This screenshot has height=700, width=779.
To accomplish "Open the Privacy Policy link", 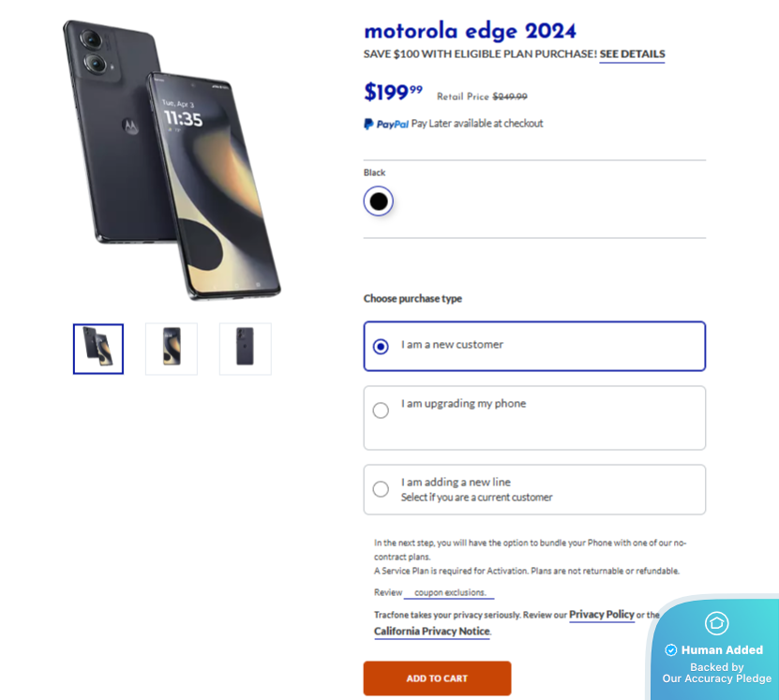I will (602, 615).
